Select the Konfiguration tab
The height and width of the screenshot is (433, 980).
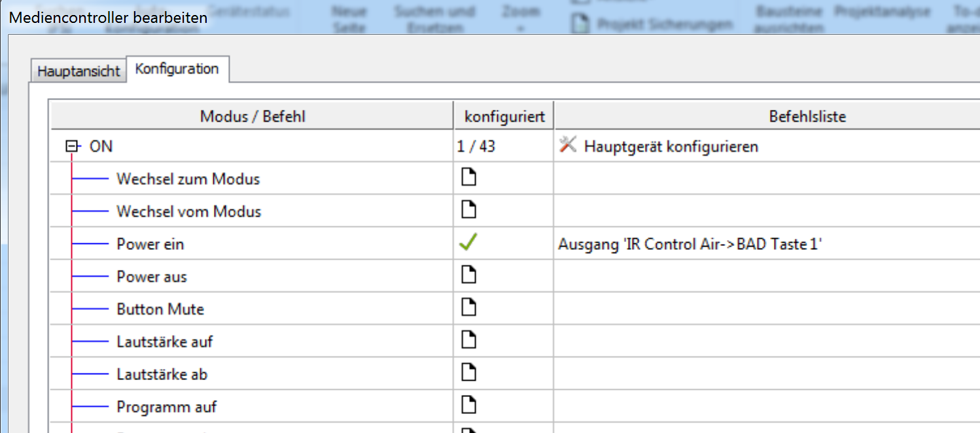(177, 69)
